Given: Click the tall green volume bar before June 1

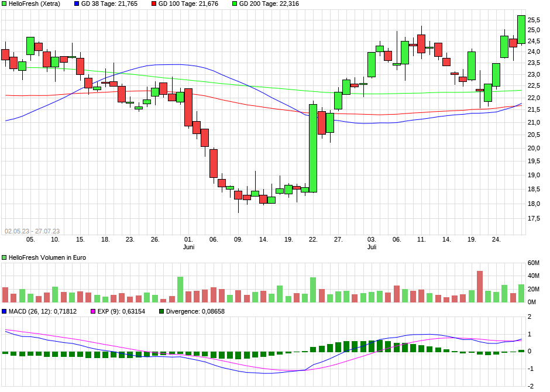Looking at the screenshot, I should [180, 290].
